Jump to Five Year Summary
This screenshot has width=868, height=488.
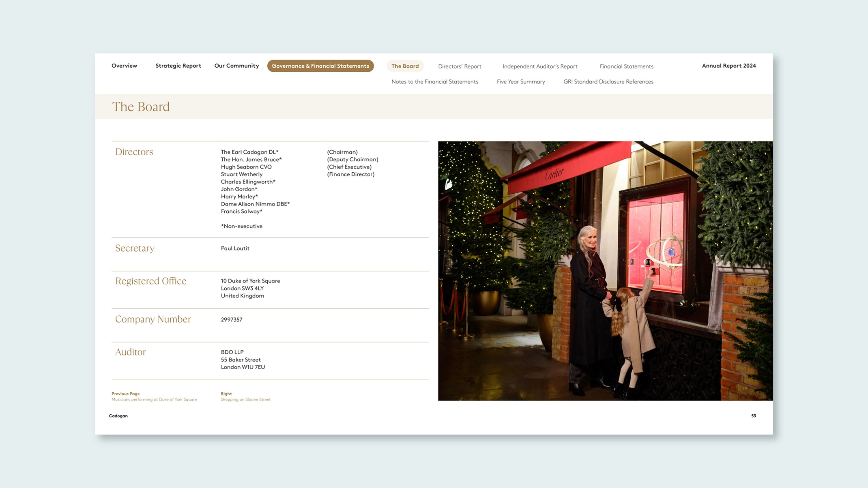[521, 82]
